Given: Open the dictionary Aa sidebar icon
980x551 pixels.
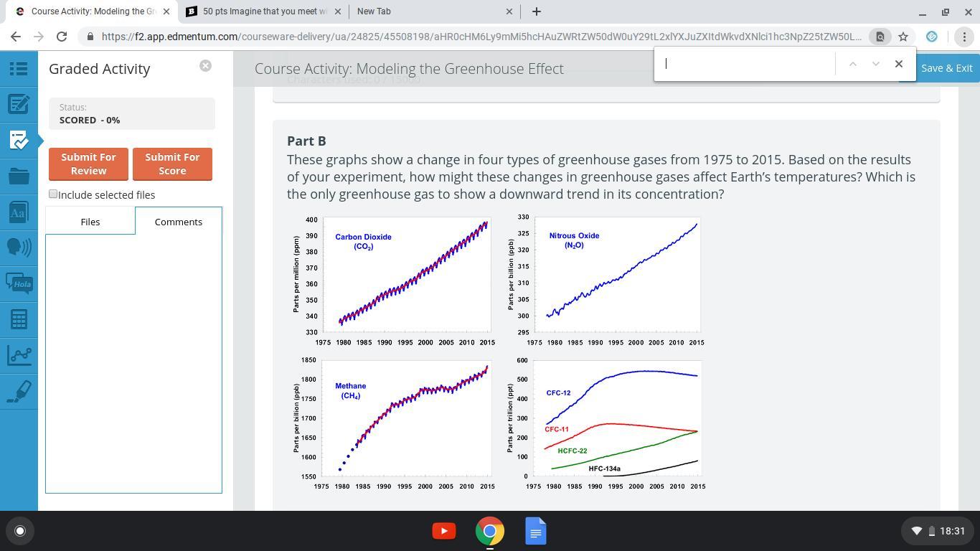Looking at the screenshot, I should pos(19,212).
